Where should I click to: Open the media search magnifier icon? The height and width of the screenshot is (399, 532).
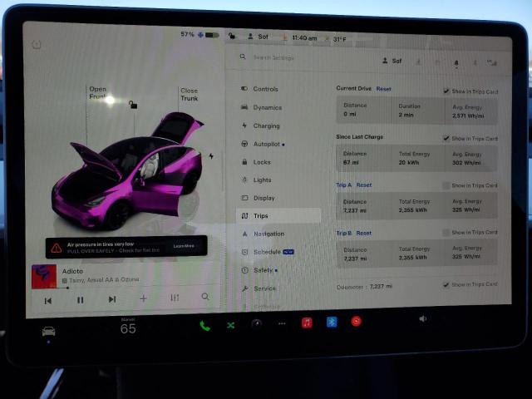coord(204,297)
